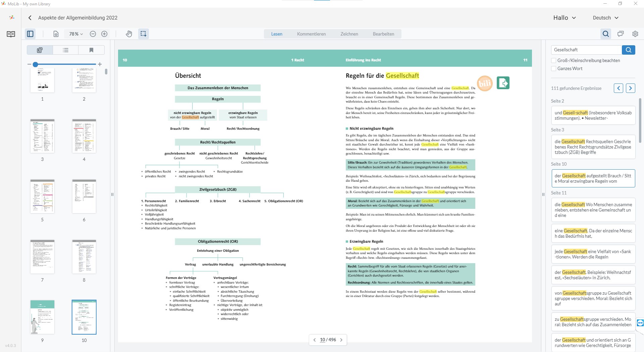Increase thumbnail size with plus
The width and height of the screenshot is (644, 352).
pos(100,64)
